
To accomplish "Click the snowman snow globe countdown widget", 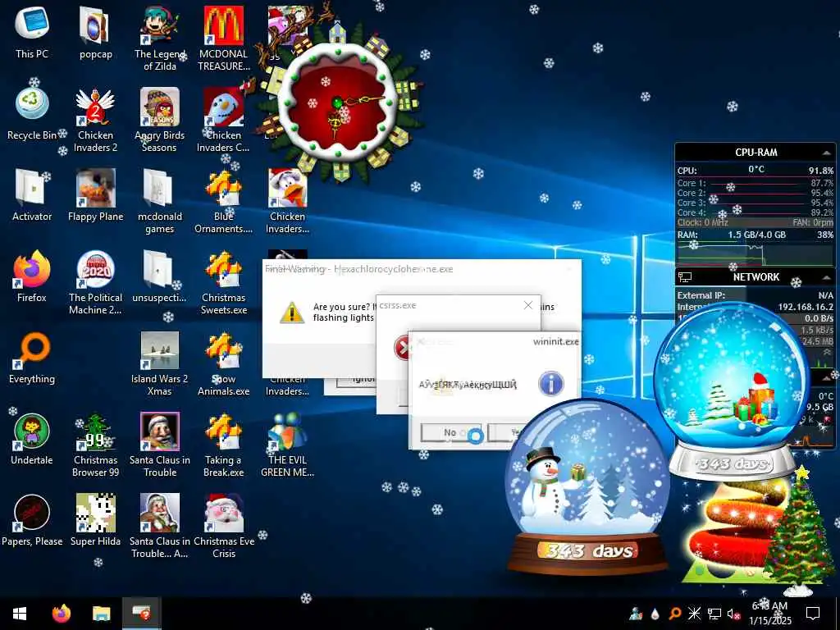I will click(x=587, y=487).
